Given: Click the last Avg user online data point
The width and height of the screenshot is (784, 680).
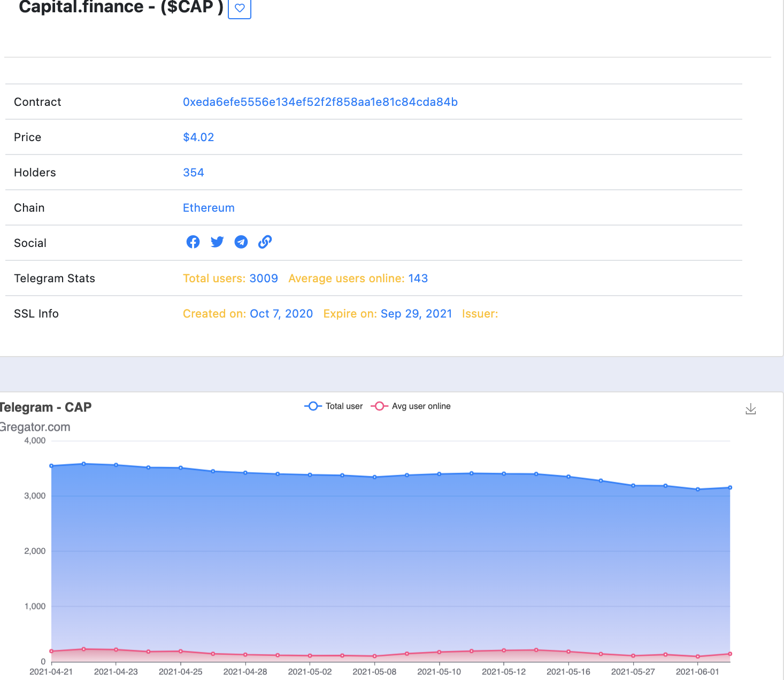Looking at the screenshot, I should click(x=730, y=654).
